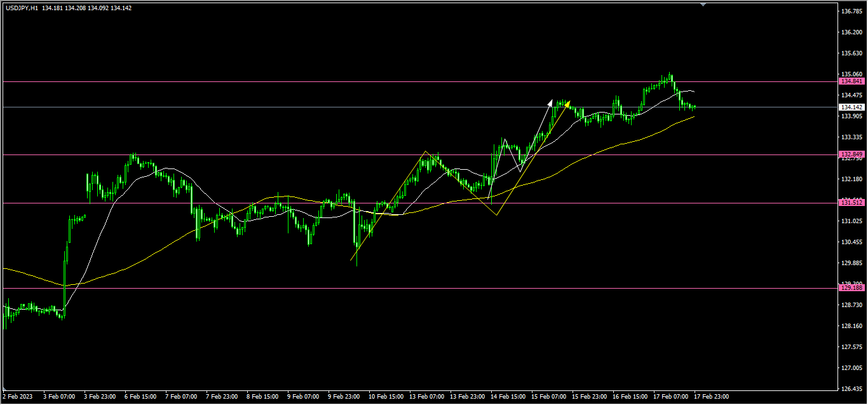Click the bottom vertex of the yellow zigzag
The height and width of the screenshot is (405, 868).
tap(497, 215)
